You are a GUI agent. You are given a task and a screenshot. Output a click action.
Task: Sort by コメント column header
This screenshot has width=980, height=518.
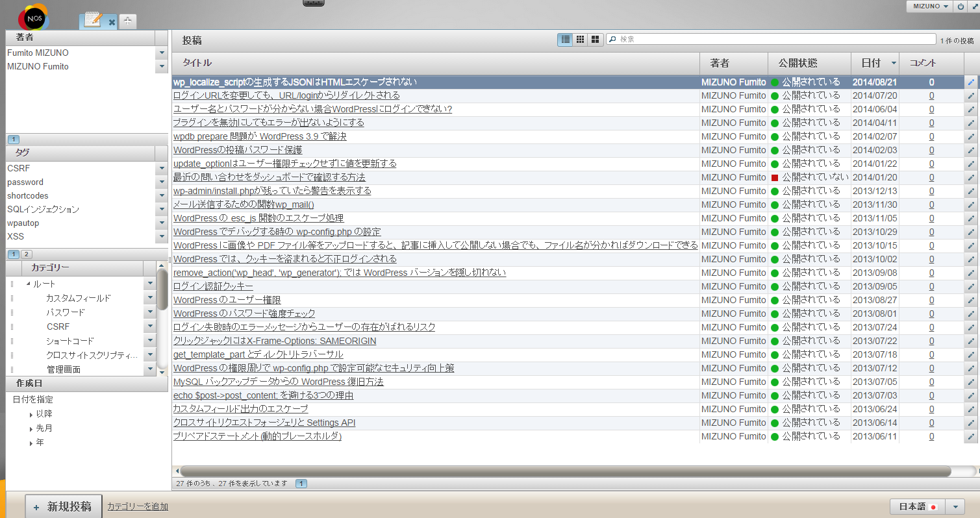click(931, 63)
